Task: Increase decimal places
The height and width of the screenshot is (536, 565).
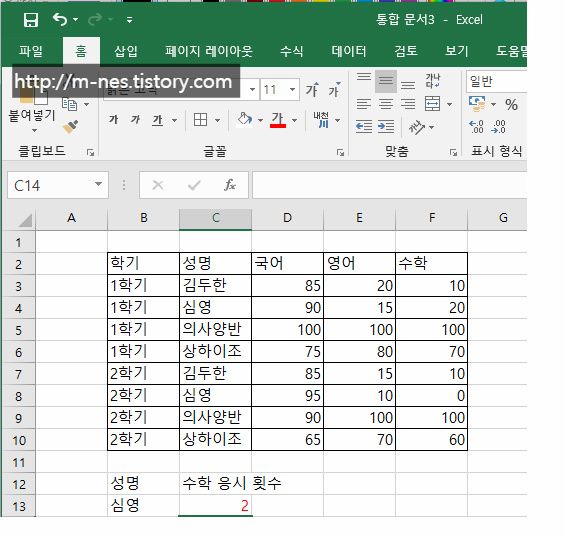Action: (x=476, y=127)
